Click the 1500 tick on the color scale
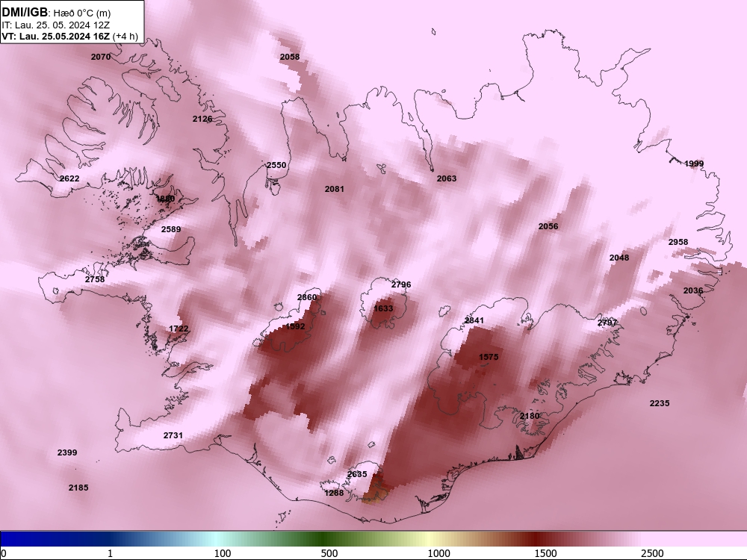This screenshot has width=747, height=560. pos(545,553)
